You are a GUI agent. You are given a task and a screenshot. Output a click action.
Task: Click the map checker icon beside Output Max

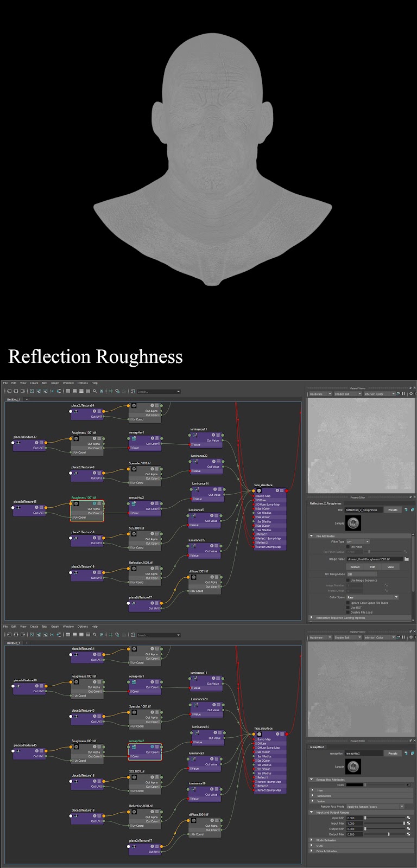click(408, 834)
